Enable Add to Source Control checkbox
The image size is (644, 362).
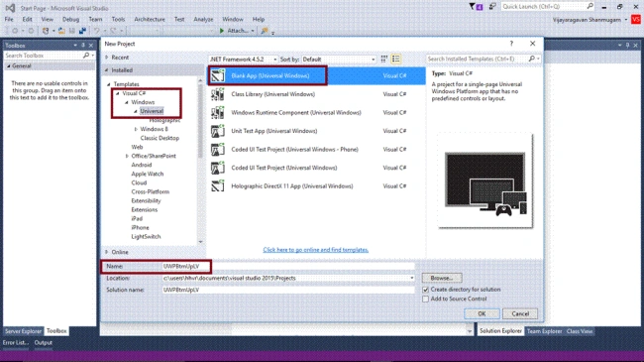tap(425, 300)
